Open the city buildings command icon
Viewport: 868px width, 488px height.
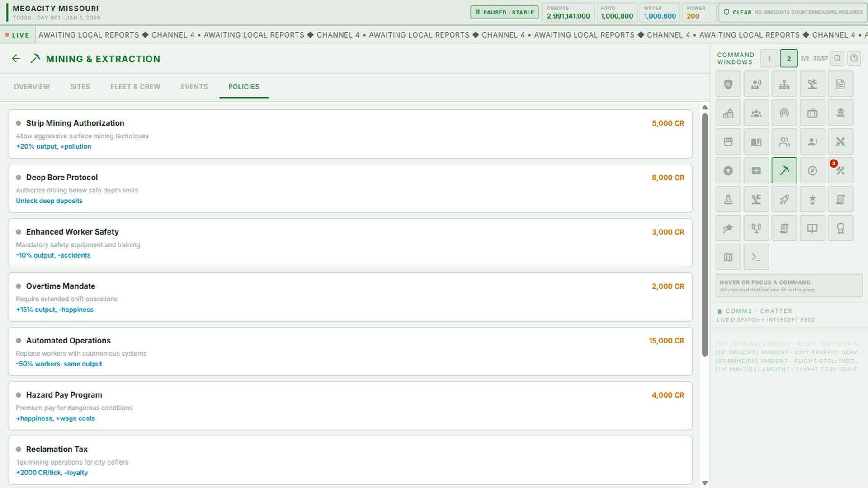(x=728, y=113)
